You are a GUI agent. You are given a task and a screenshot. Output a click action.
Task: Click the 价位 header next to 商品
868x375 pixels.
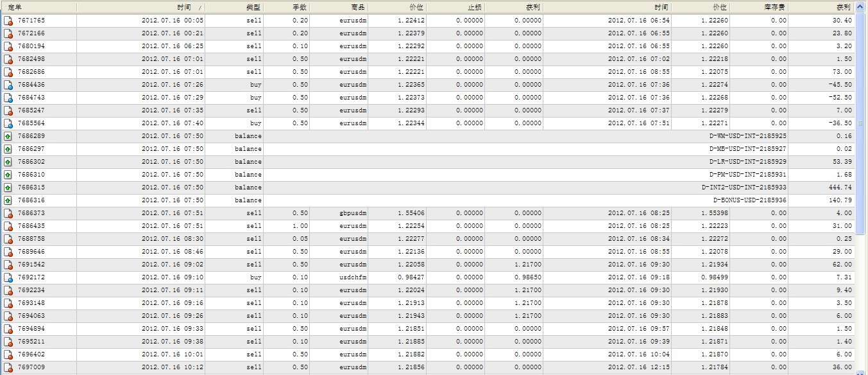[397, 7]
